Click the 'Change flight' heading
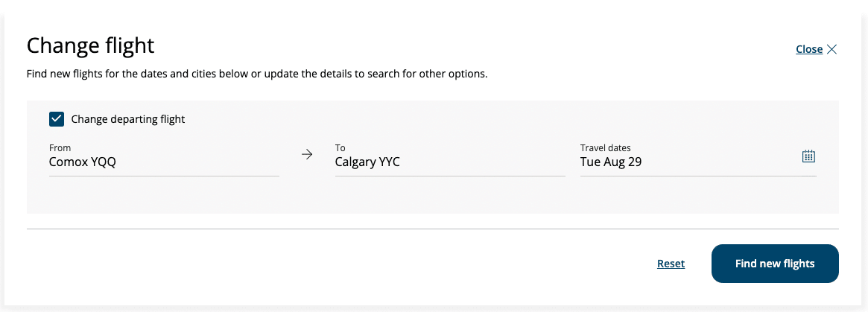868x312 pixels. click(90, 45)
